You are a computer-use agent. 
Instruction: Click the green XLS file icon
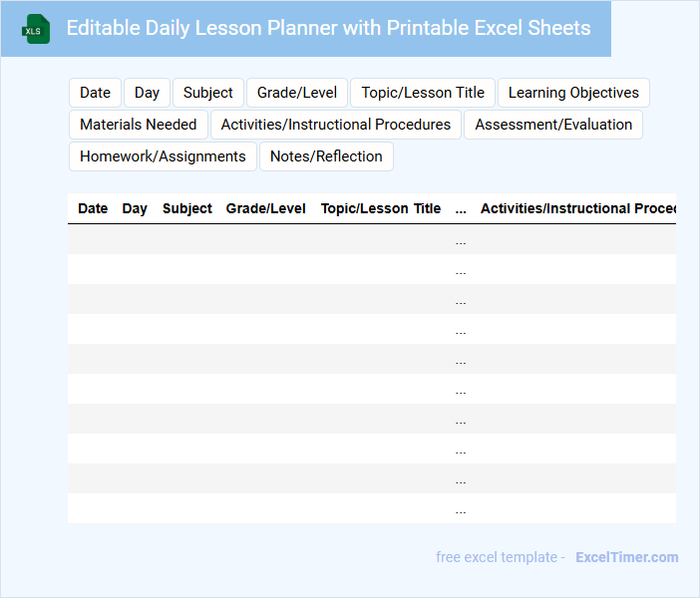coord(36,29)
